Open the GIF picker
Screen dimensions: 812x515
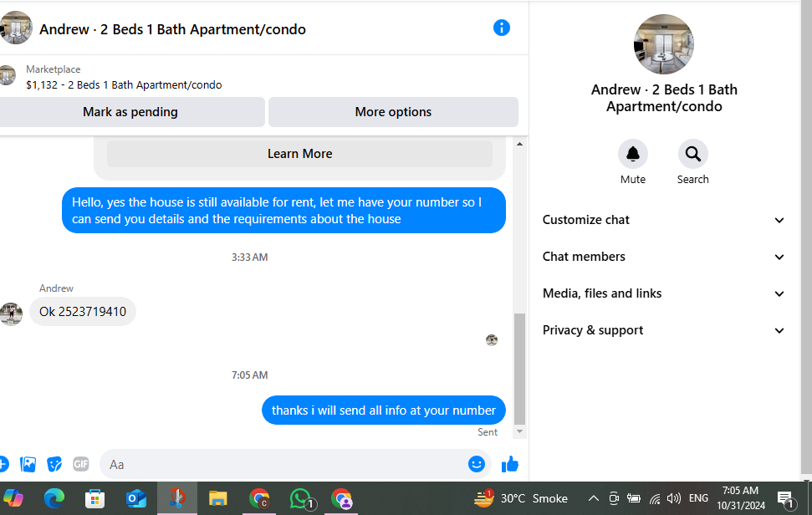point(81,464)
